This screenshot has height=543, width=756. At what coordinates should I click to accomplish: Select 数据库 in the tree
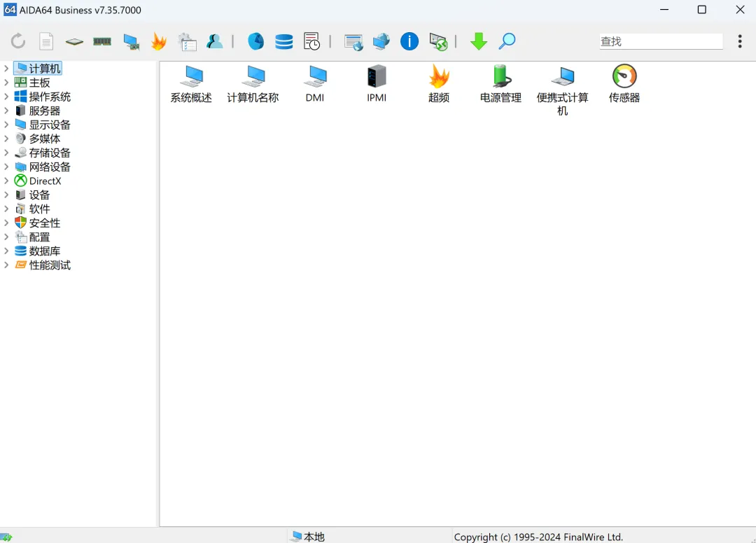[x=38, y=251]
